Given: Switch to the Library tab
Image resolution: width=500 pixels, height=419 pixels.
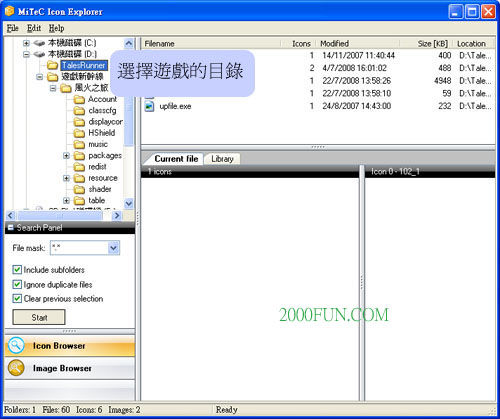Looking at the screenshot, I should [x=222, y=159].
